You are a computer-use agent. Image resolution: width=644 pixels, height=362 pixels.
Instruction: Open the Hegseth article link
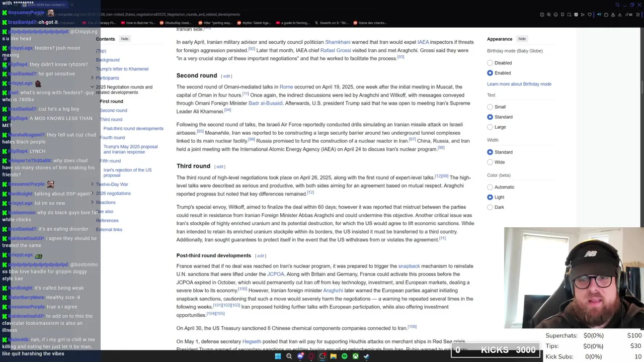[x=252, y=341]
